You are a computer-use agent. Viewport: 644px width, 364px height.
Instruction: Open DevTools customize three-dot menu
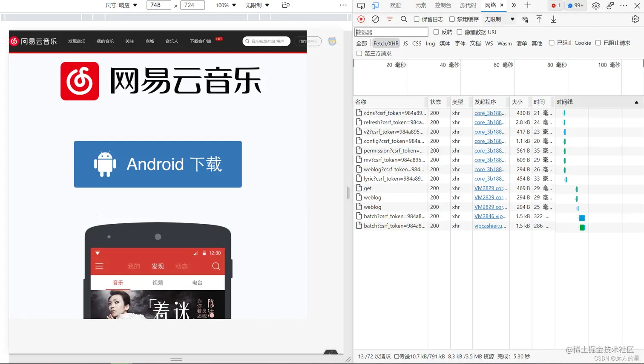tap(624, 6)
